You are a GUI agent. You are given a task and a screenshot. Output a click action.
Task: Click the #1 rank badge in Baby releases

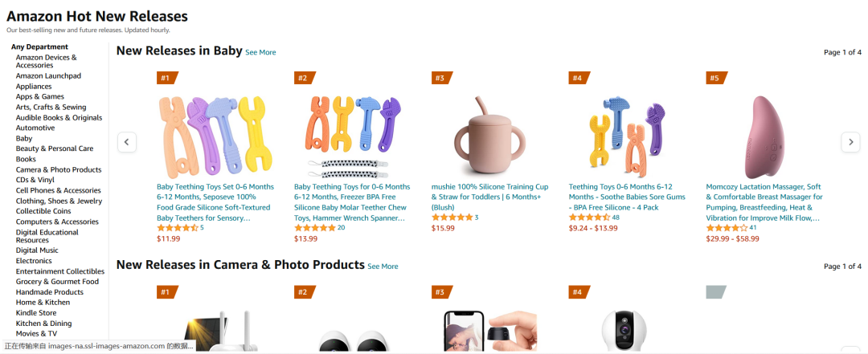pyautogui.click(x=166, y=78)
